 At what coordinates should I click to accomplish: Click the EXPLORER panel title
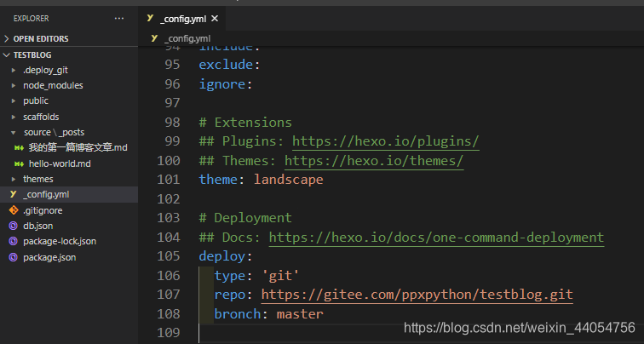point(31,19)
